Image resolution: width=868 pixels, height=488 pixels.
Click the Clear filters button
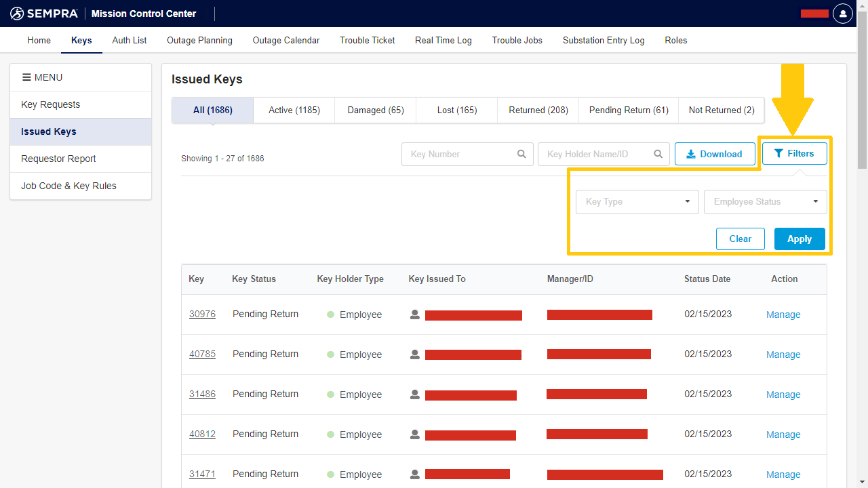point(740,239)
